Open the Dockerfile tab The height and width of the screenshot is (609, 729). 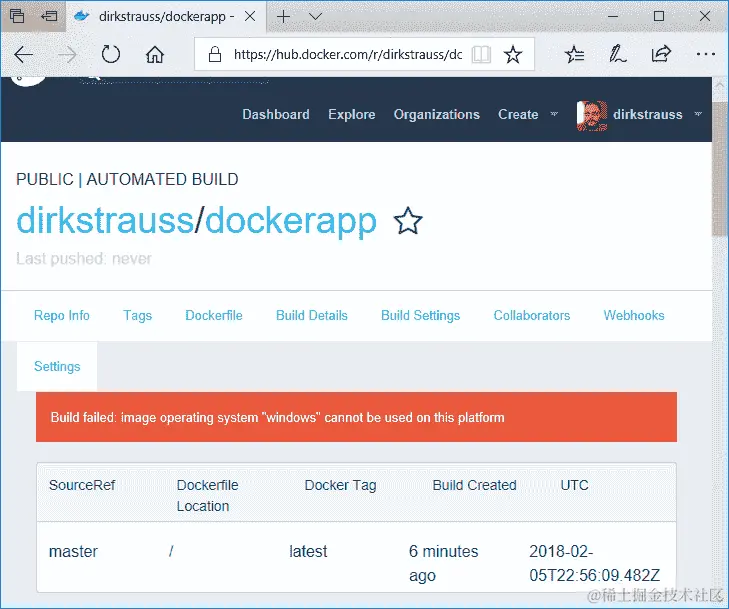(214, 316)
